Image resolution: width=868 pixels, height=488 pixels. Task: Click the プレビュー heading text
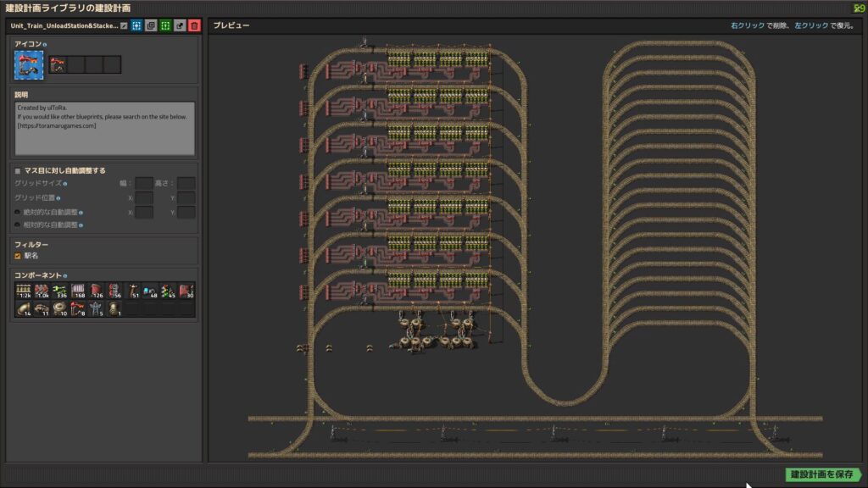tap(231, 25)
